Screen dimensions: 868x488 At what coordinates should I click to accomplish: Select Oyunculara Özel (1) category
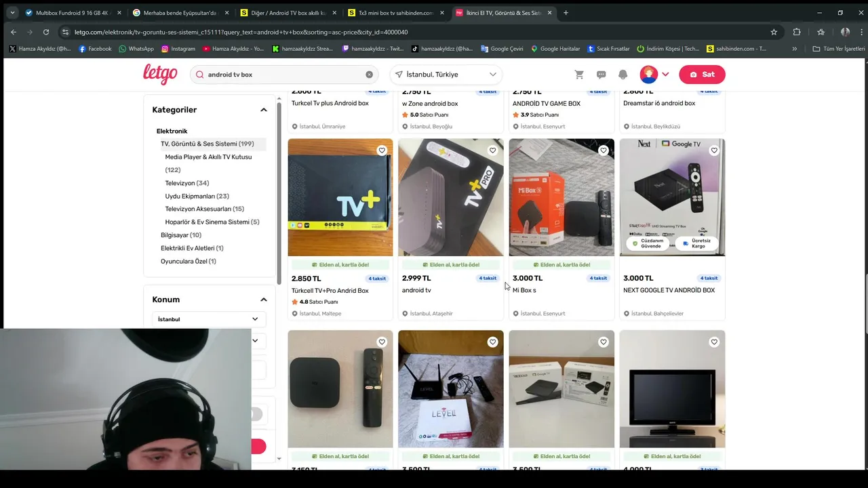(x=189, y=261)
